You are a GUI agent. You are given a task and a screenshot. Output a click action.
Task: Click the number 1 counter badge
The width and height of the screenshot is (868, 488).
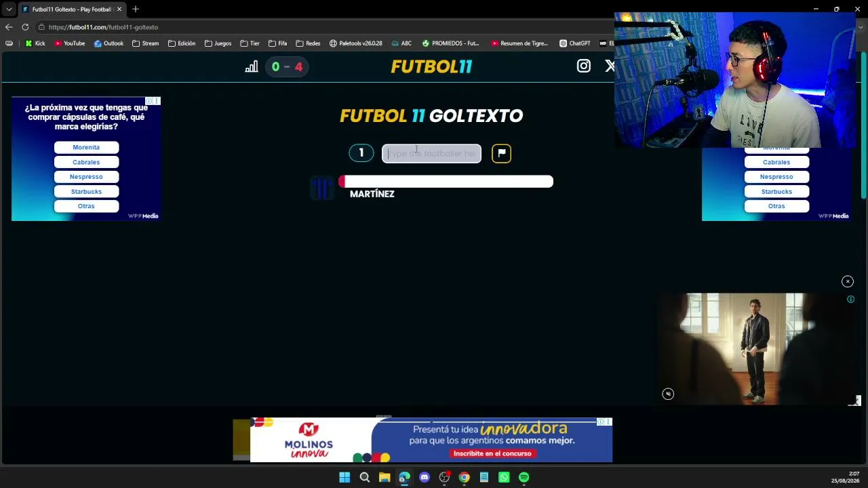361,153
